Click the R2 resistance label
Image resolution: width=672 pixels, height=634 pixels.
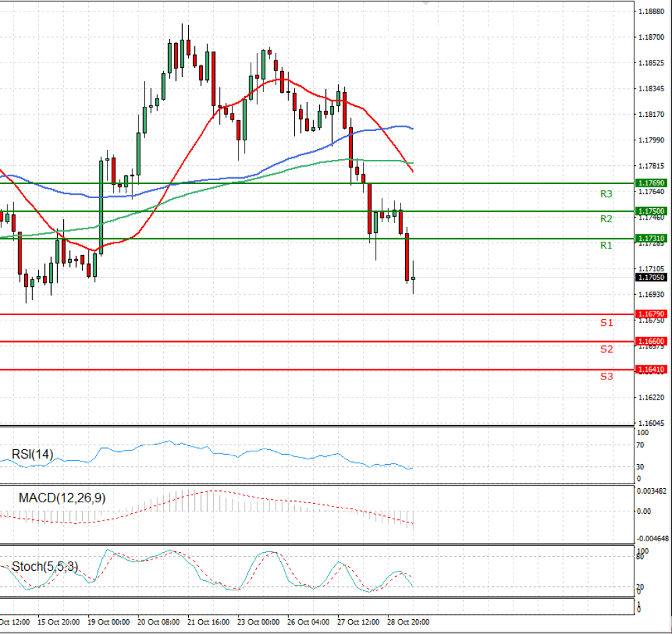(x=606, y=219)
